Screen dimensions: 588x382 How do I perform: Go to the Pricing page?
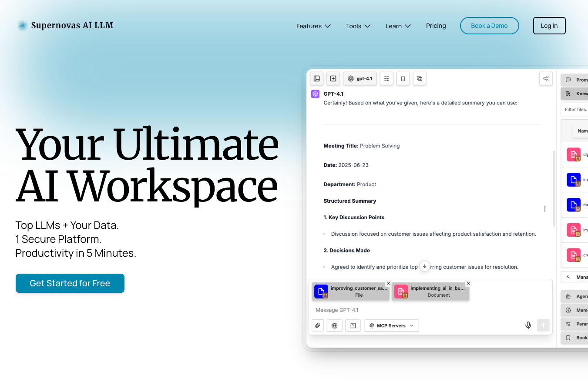tap(436, 26)
